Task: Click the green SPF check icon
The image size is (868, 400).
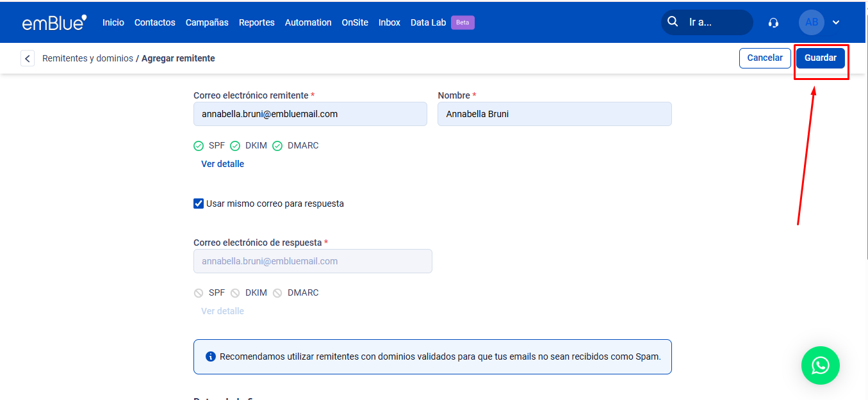Action: [x=199, y=146]
